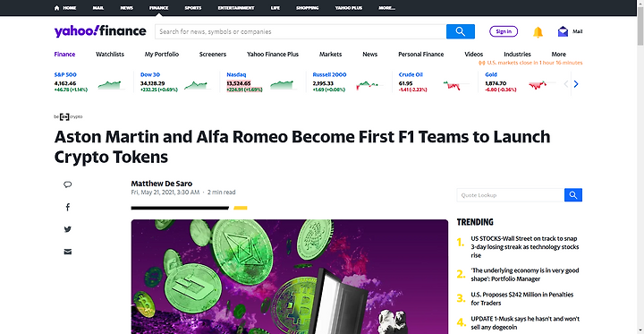Open the article crypto coins image
Image resolution: width=644 pixels, height=334 pixels.
tap(290, 277)
